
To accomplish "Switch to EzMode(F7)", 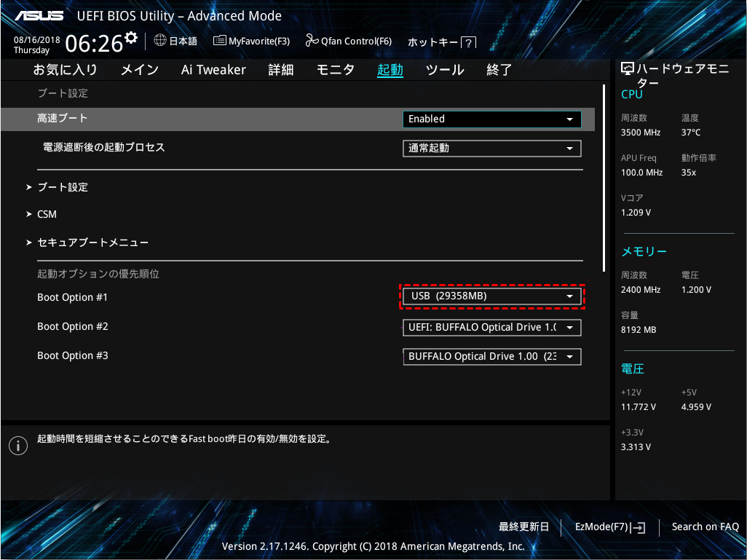I will (601, 527).
